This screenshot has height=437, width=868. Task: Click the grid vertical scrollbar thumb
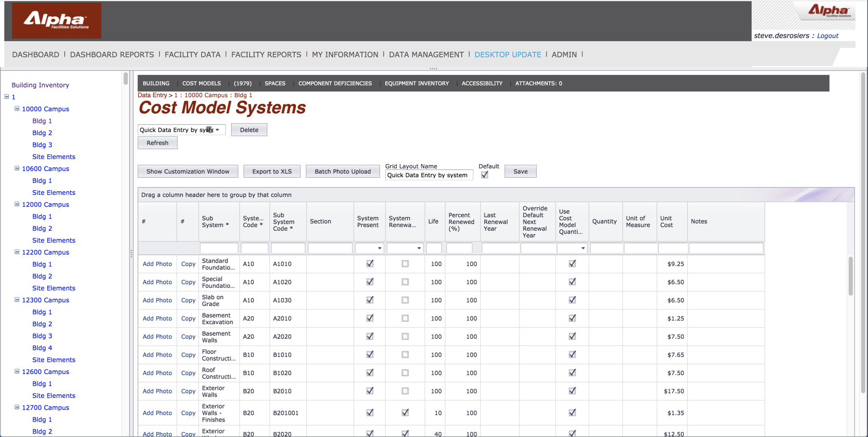point(850,276)
